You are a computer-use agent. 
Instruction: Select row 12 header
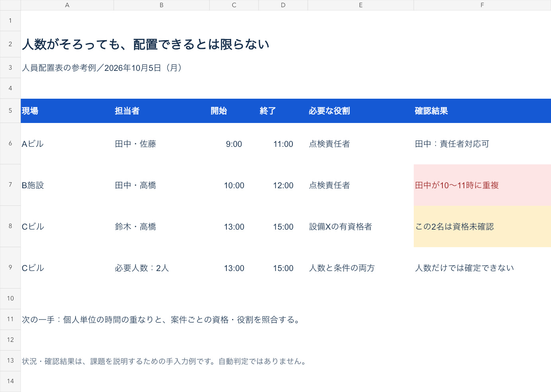[10, 340]
